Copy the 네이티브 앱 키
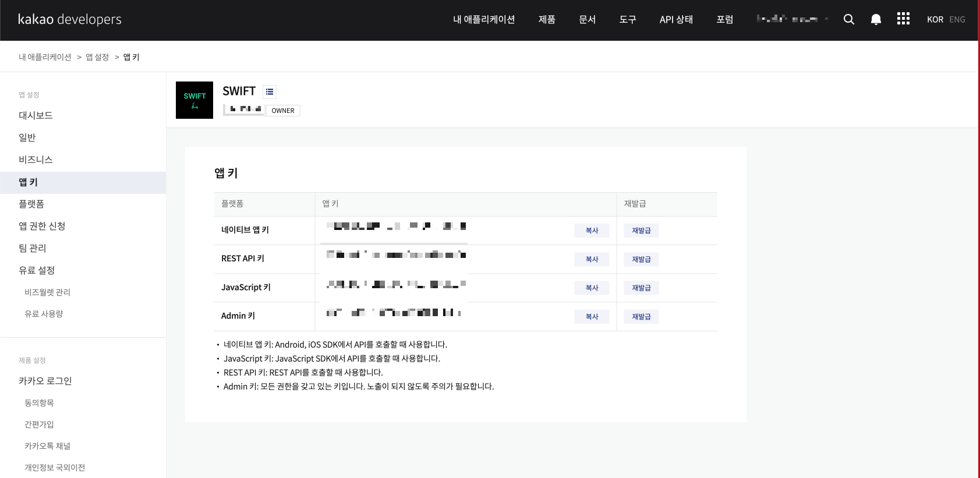This screenshot has height=478, width=980. pyautogui.click(x=592, y=231)
